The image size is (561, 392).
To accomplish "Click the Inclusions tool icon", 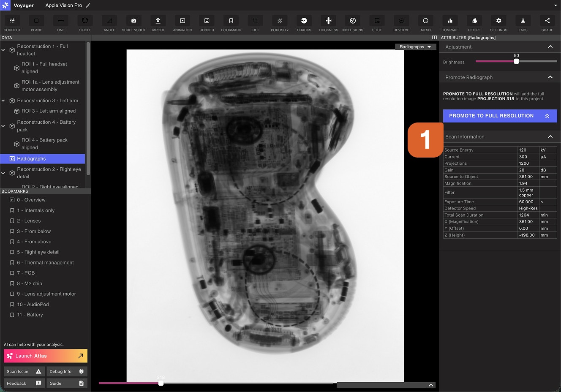I will 353,21.
